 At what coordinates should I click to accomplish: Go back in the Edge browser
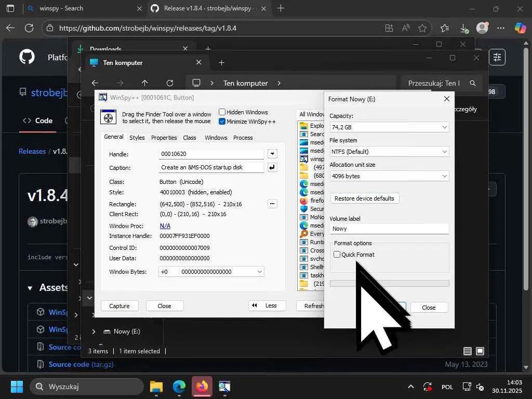point(10,28)
